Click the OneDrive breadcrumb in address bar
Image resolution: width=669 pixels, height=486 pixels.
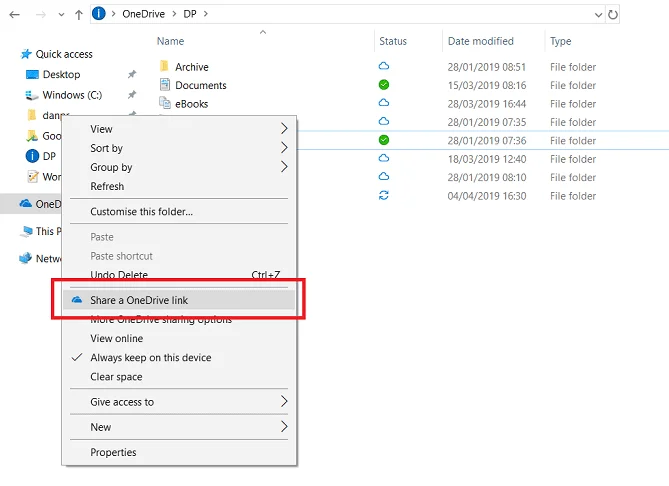(143, 14)
